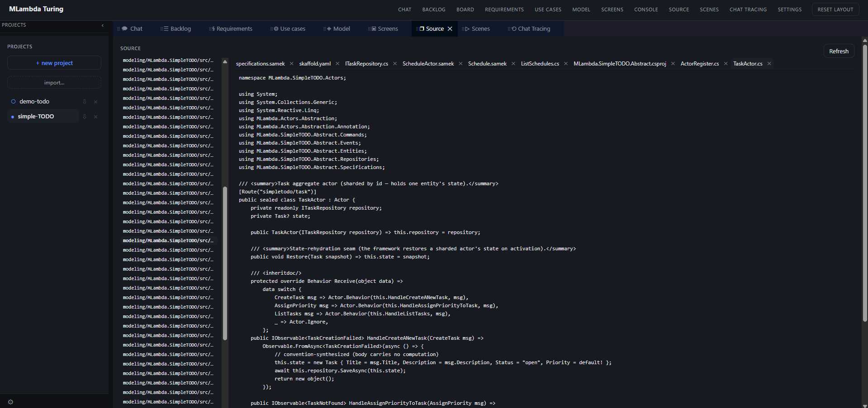Open the Chat panel tab
The image size is (868, 408).
click(132, 29)
